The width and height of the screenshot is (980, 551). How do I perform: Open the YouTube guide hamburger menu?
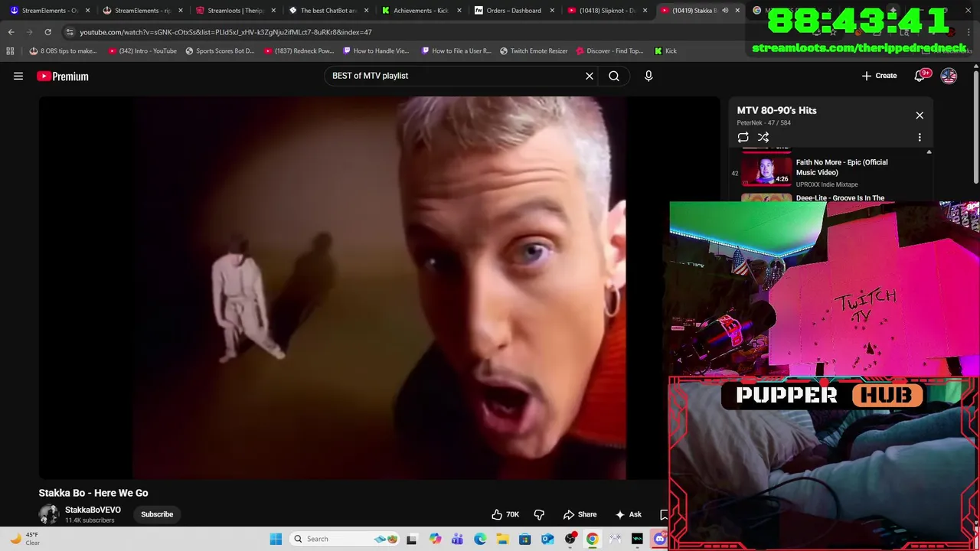18,76
